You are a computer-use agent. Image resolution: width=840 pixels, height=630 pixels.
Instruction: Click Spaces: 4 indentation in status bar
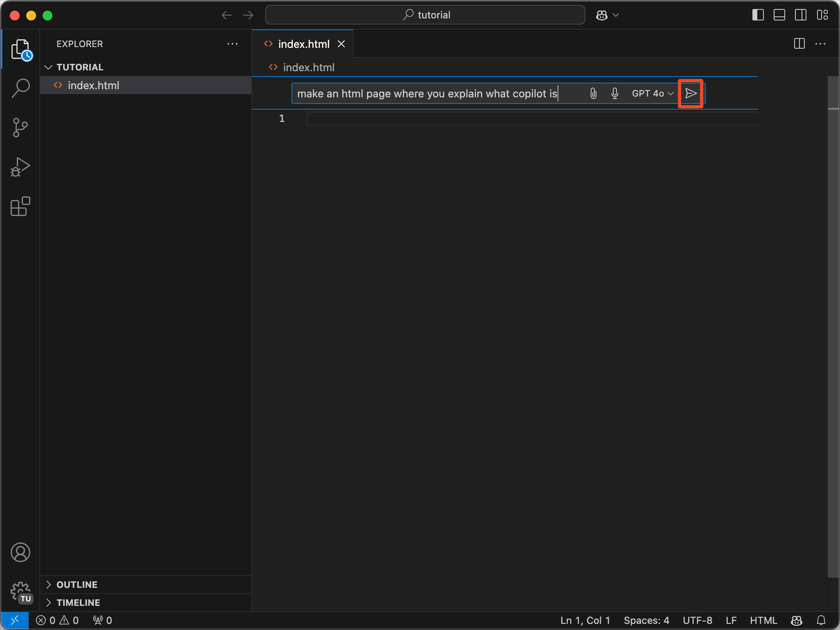[646, 621]
